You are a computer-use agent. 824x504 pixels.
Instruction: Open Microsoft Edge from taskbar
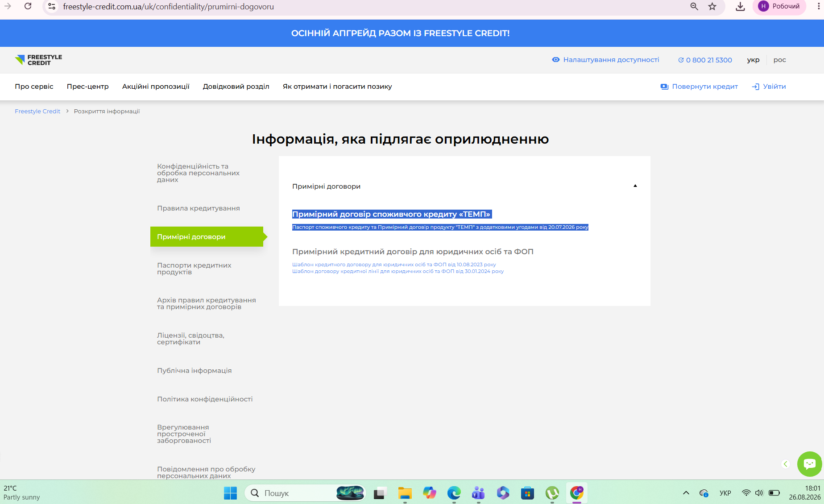(x=454, y=493)
